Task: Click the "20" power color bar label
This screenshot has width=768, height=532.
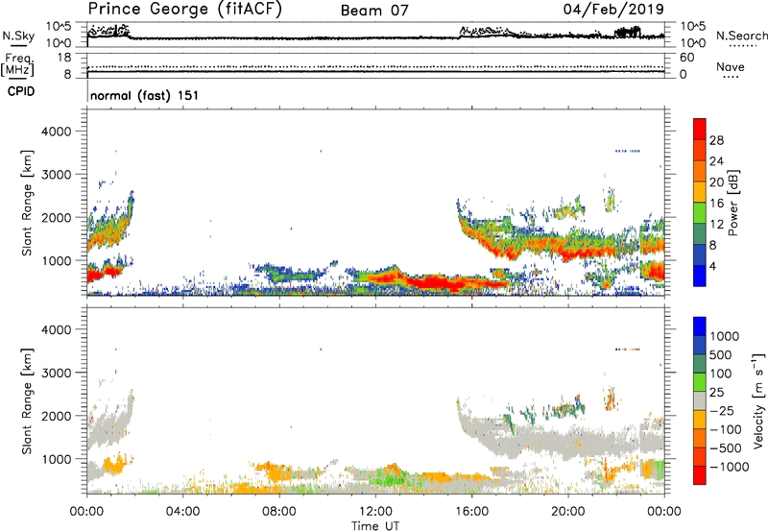Action: (716, 182)
